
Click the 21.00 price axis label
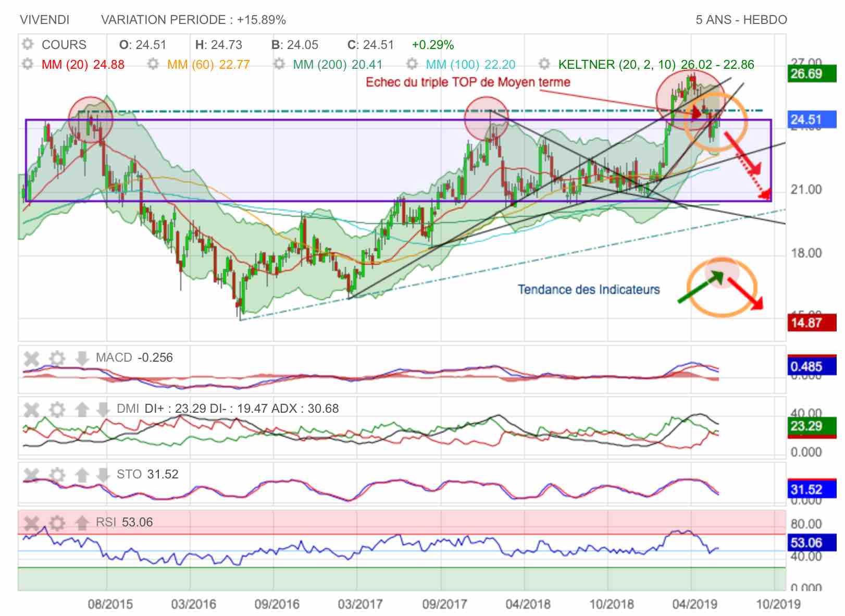pyautogui.click(x=806, y=190)
